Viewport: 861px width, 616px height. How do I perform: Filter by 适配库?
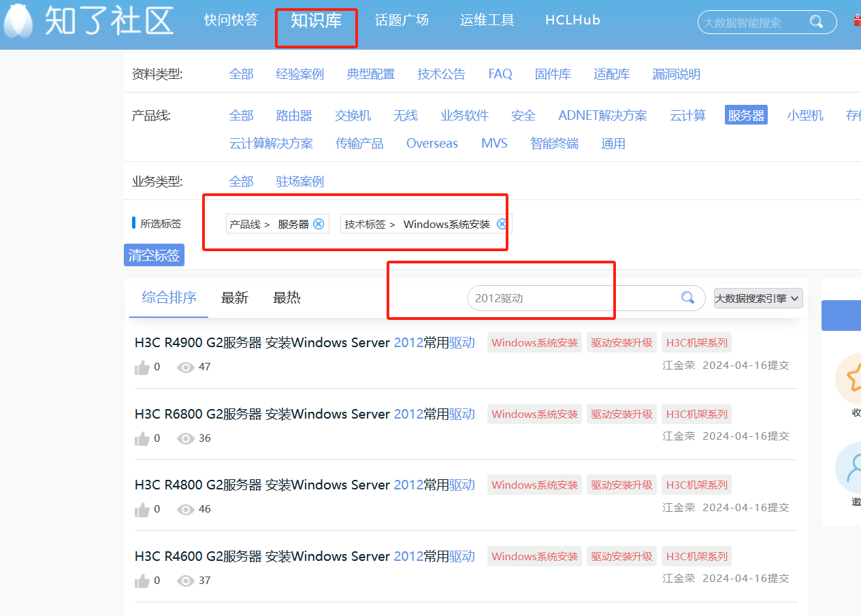(612, 74)
